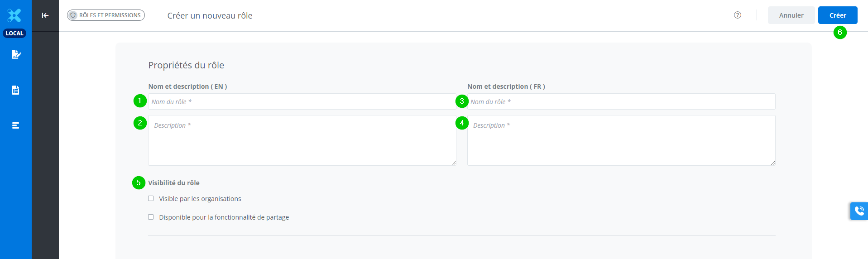Viewport: 868px width, 259px height.
Task: Open the signature pen sidebar icon
Action: (16, 55)
